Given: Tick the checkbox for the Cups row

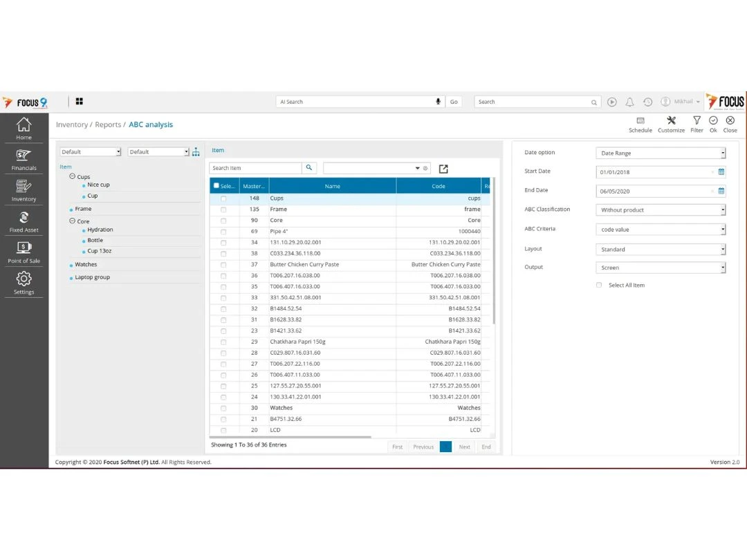Looking at the screenshot, I should click(x=223, y=198).
